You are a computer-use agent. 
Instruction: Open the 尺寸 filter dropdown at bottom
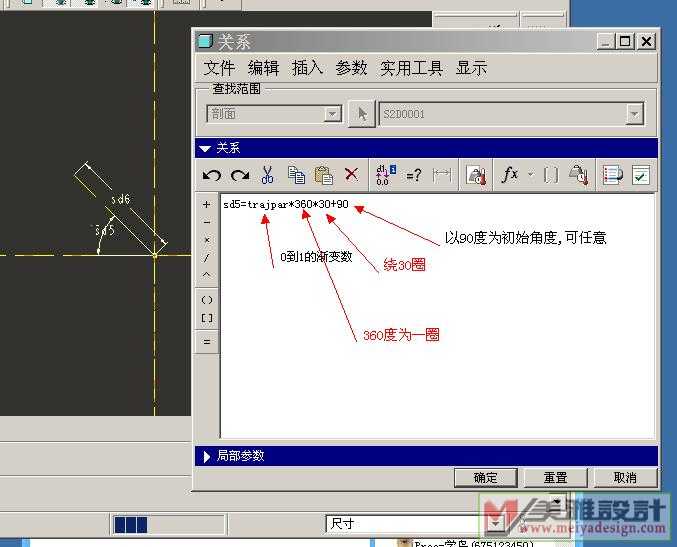tap(495, 524)
